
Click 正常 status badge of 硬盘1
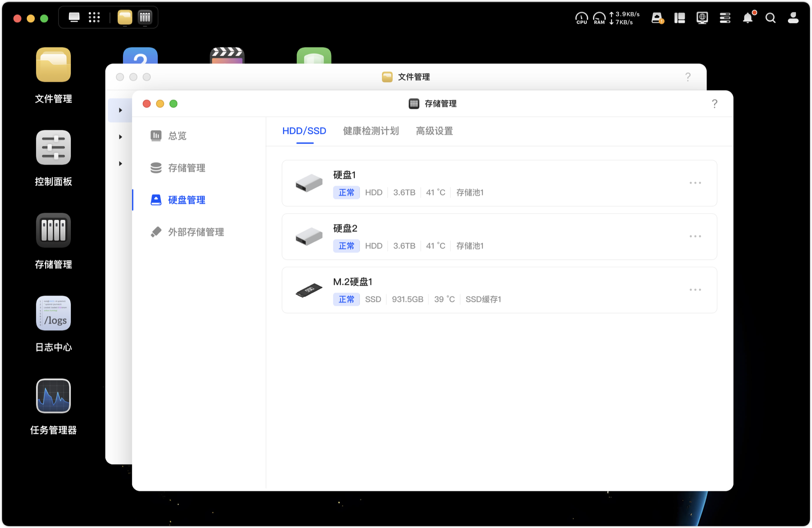pyautogui.click(x=346, y=192)
